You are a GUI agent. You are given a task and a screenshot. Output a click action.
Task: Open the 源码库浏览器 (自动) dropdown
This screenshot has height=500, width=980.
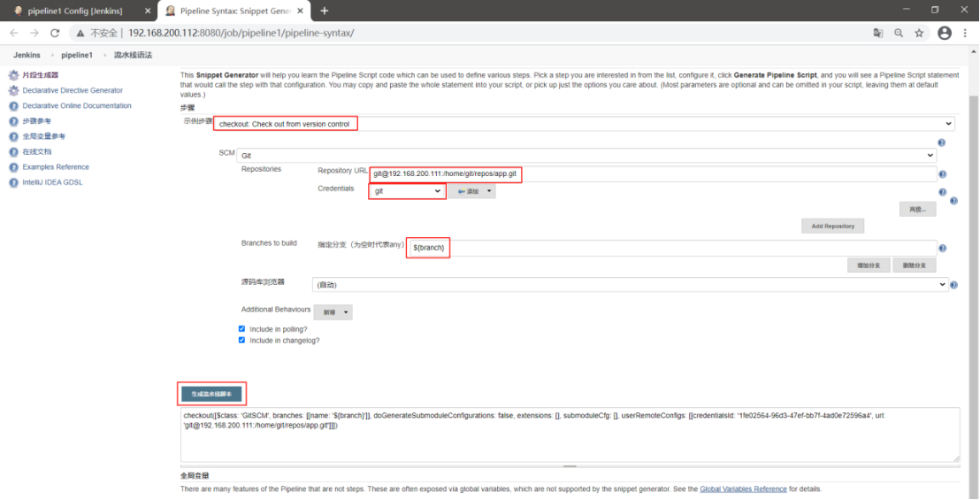pyautogui.click(x=630, y=285)
